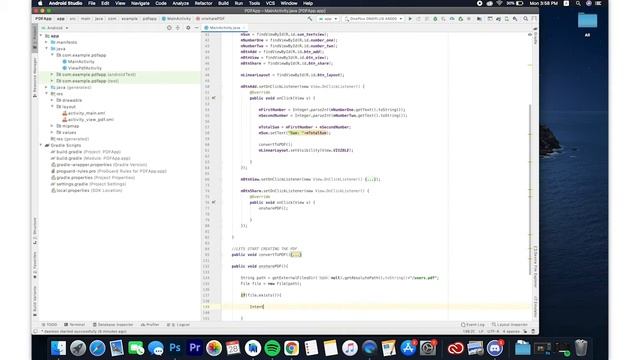This screenshot has height=360, width=640.
Task: Open the Profiler tool window
Action: click(150, 324)
